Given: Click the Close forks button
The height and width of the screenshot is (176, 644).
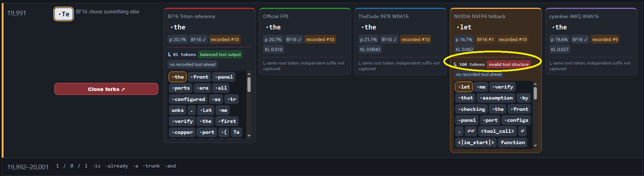Looking at the screenshot, I should pyautogui.click(x=106, y=89).
